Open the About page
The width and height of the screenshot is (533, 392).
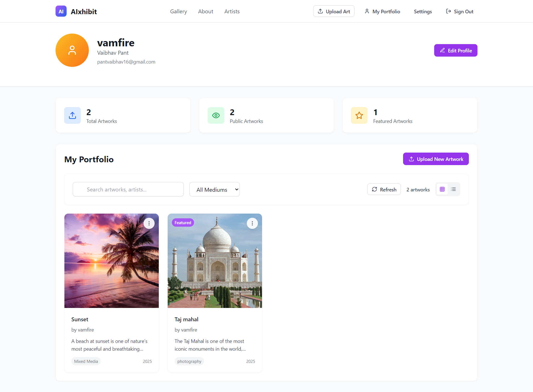(206, 11)
